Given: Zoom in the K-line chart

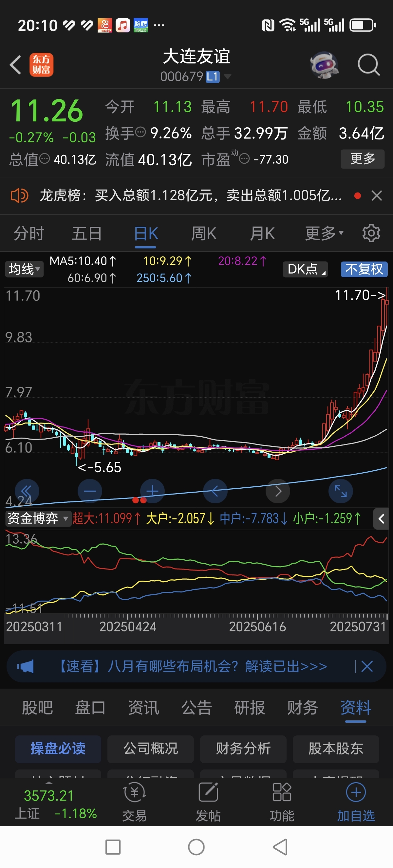Looking at the screenshot, I should [152, 491].
